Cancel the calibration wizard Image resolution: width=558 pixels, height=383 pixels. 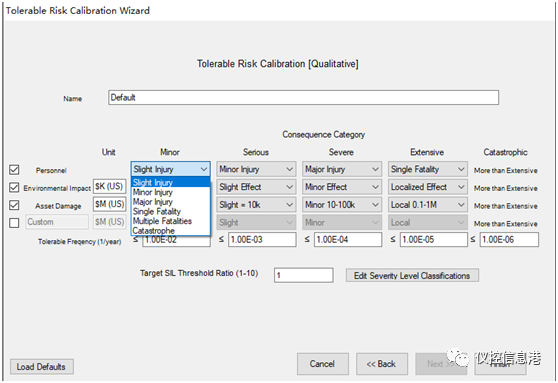pos(322,364)
